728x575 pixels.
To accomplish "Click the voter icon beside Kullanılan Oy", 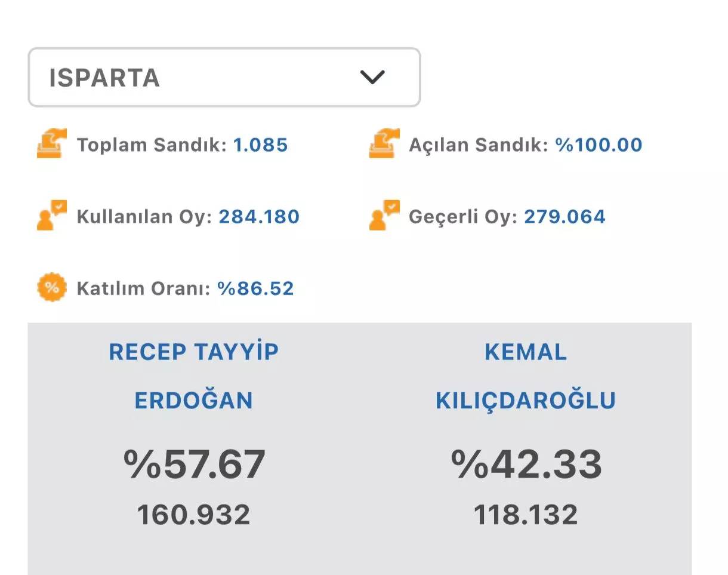I will [x=52, y=216].
